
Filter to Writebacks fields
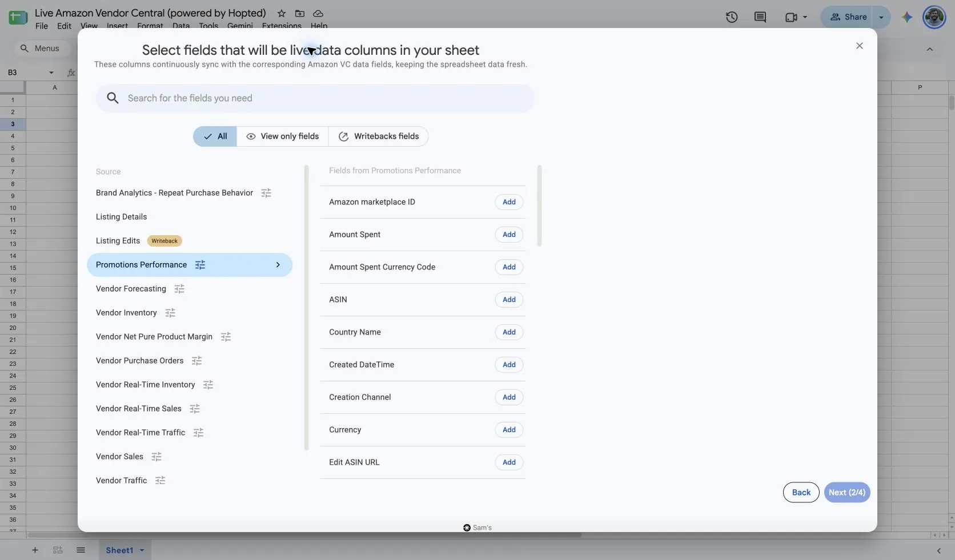[379, 136]
